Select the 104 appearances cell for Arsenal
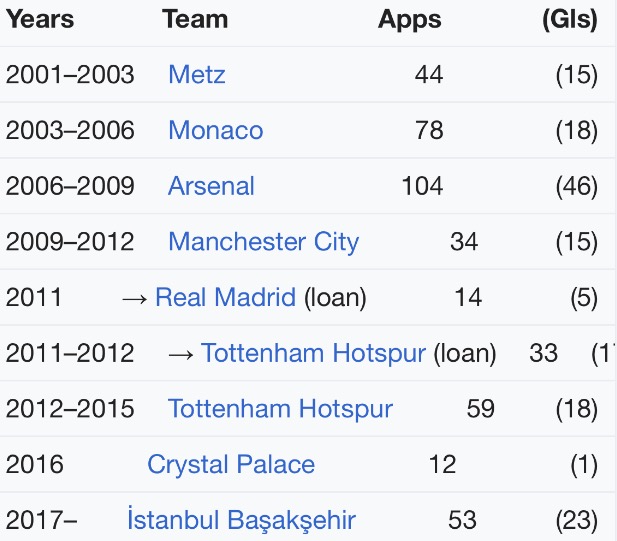 tap(422, 186)
